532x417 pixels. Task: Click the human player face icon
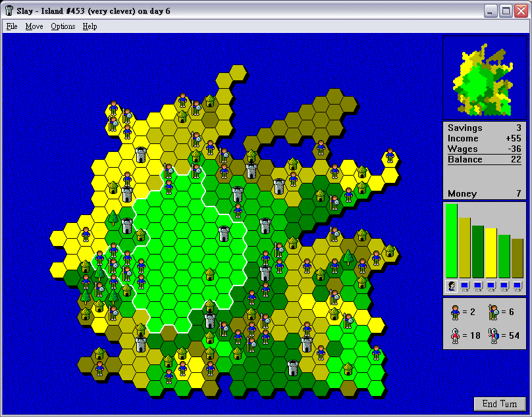coord(452,286)
